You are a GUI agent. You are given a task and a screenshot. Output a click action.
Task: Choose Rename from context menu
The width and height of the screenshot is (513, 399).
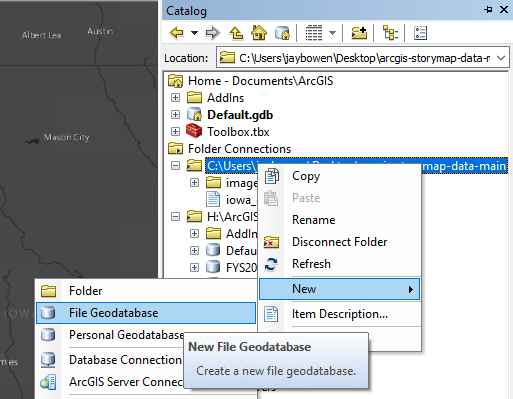[340, 220]
